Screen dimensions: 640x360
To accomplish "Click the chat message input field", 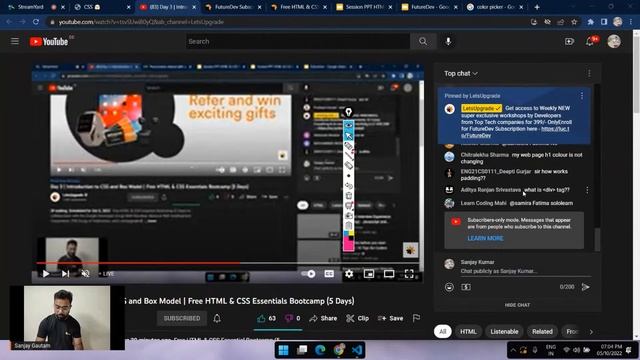I will pos(526,271).
